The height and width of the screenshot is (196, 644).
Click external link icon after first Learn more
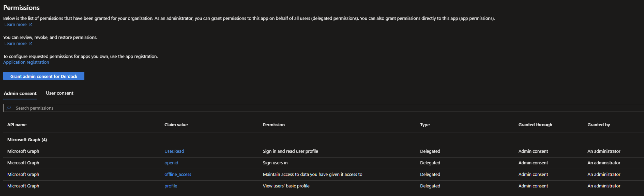tap(30, 24)
